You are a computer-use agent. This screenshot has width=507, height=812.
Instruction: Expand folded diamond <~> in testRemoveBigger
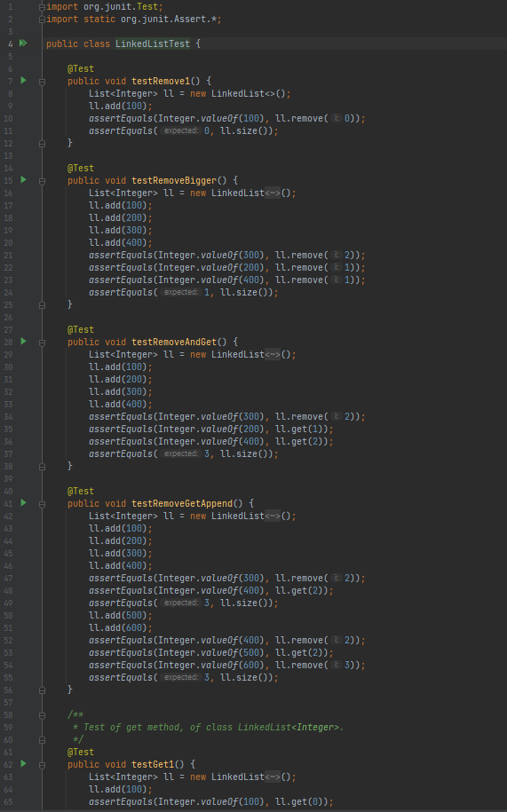[x=273, y=193]
